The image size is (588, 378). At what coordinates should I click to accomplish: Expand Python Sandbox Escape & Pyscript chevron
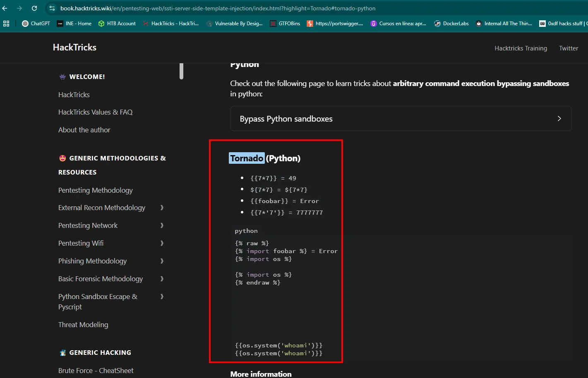[x=162, y=297]
